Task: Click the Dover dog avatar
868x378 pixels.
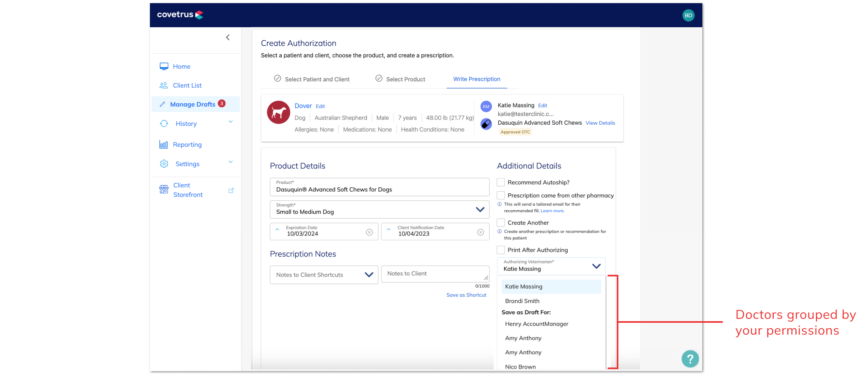Action: 279,112
